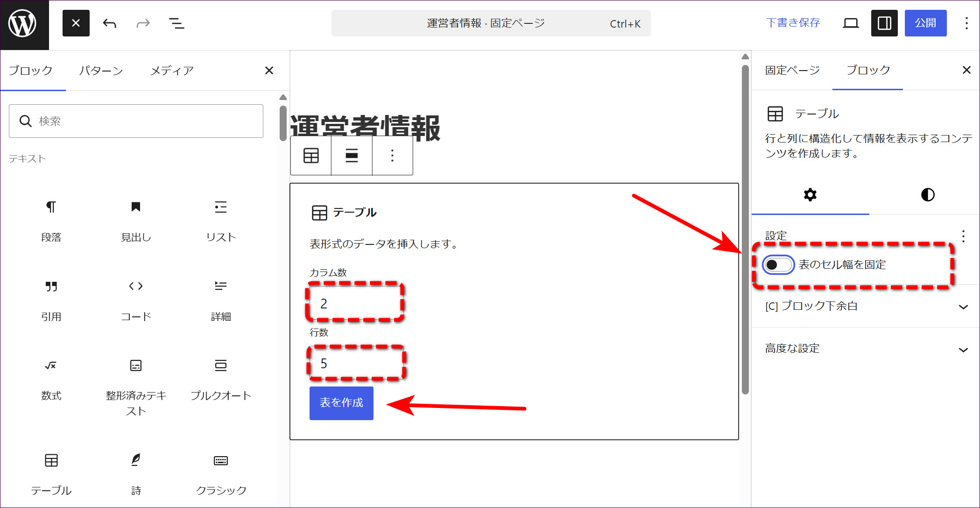Click 下書き保存 to save draft
980x508 pixels.
tap(793, 23)
